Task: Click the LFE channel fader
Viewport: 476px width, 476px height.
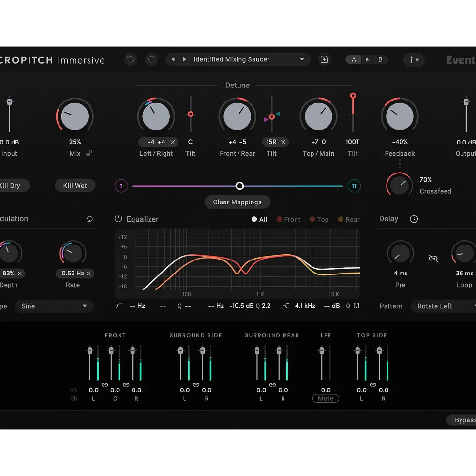Action: click(322, 351)
